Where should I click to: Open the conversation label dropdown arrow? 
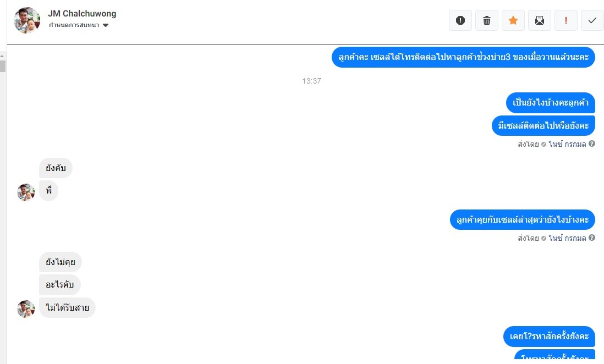point(106,25)
